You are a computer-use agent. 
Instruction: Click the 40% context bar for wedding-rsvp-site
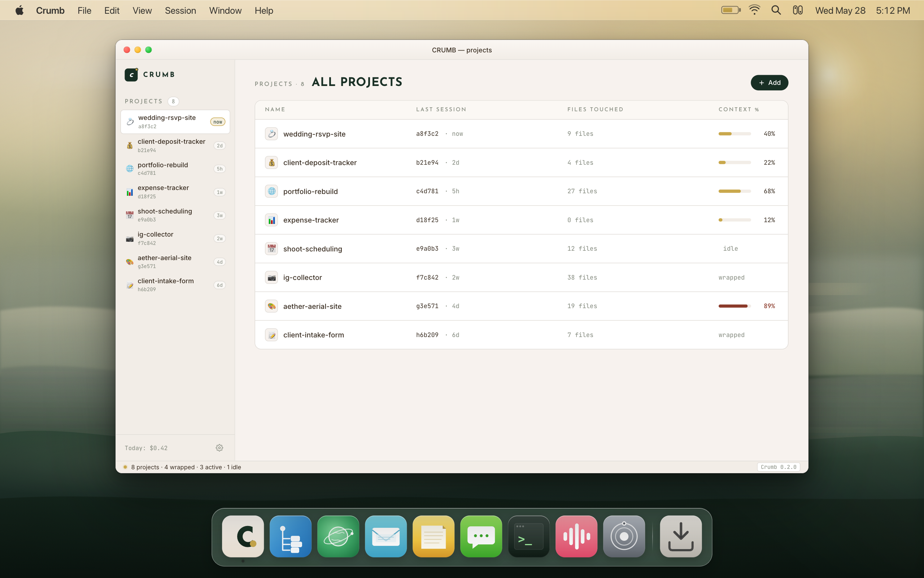735,134
